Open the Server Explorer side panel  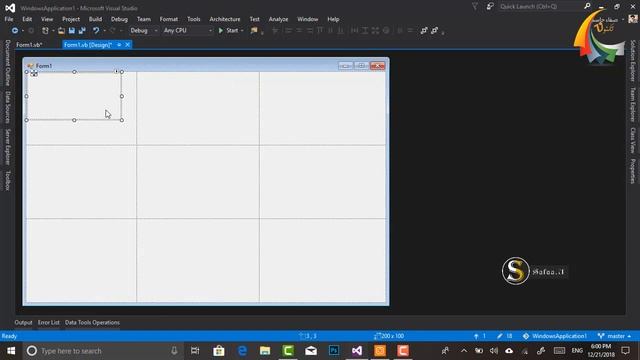[7, 147]
